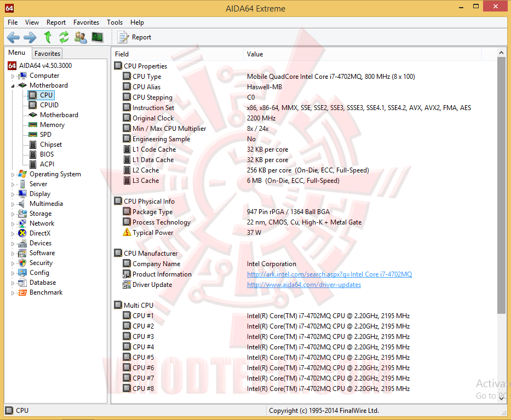Viewport: 511px width, 420px height.
Task: Select the SPD tree item icon
Action: 33,135
